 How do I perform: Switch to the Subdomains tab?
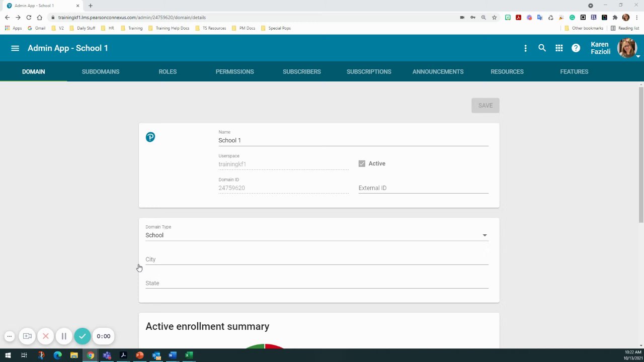click(x=101, y=71)
